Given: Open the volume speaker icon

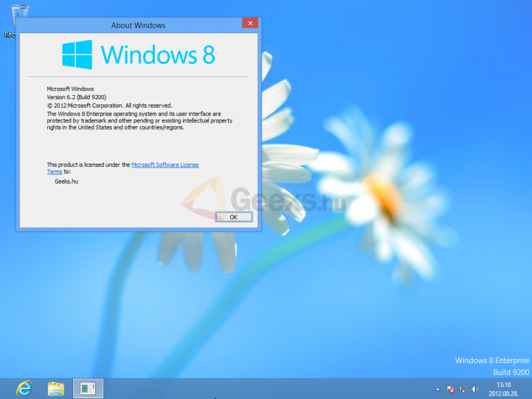Looking at the screenshot, I should tap(475, 389).
